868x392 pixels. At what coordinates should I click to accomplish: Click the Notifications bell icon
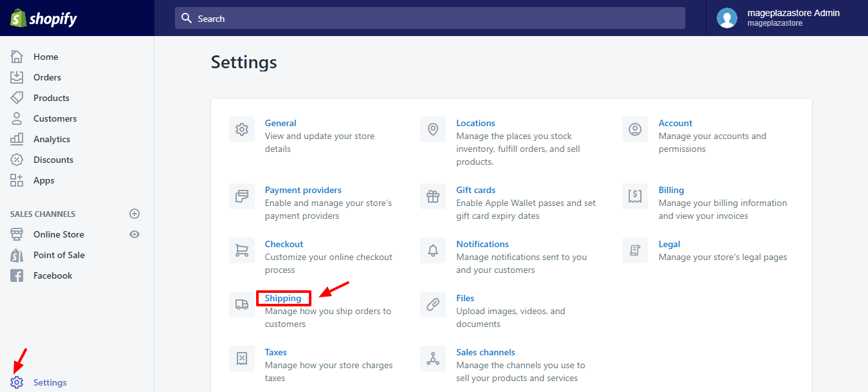(x=433, y=250)
